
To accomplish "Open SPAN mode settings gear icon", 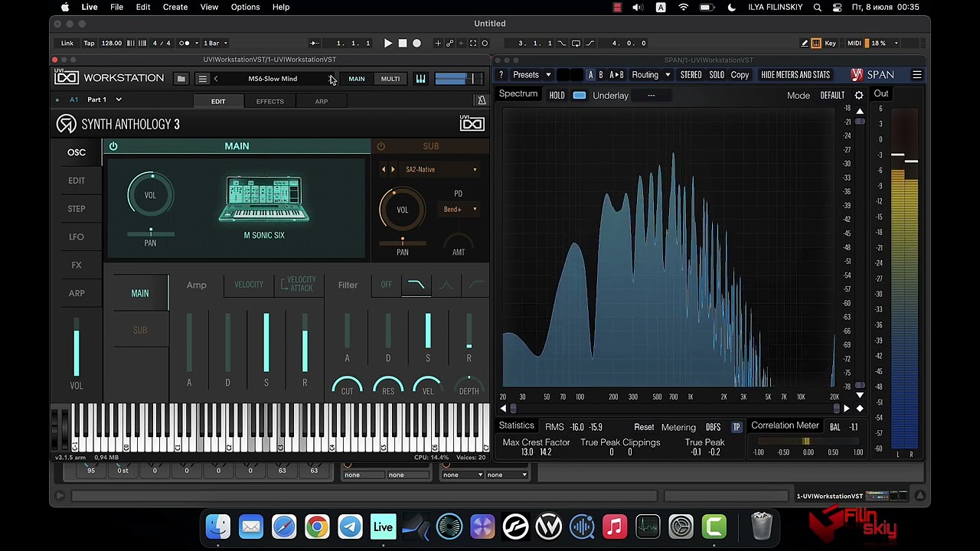I will 859,96.
